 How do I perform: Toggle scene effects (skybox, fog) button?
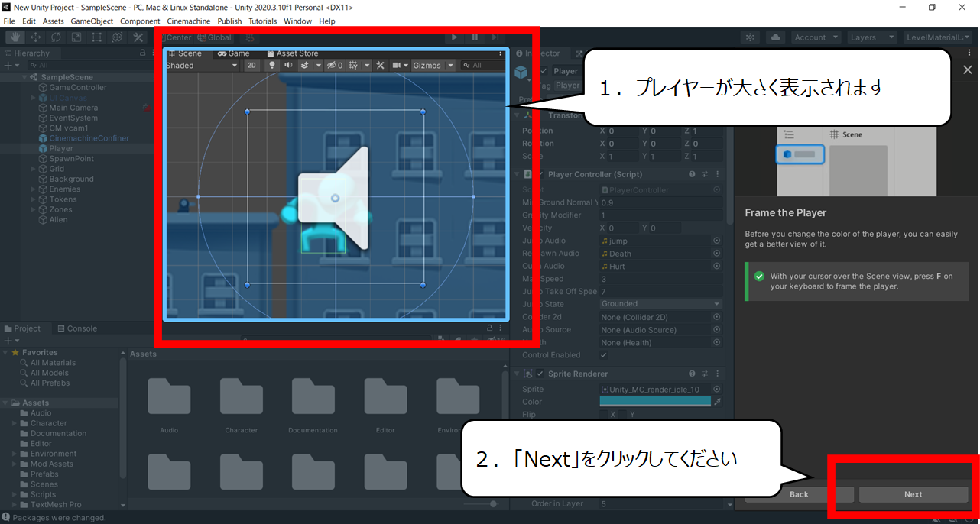coord(304,66)
